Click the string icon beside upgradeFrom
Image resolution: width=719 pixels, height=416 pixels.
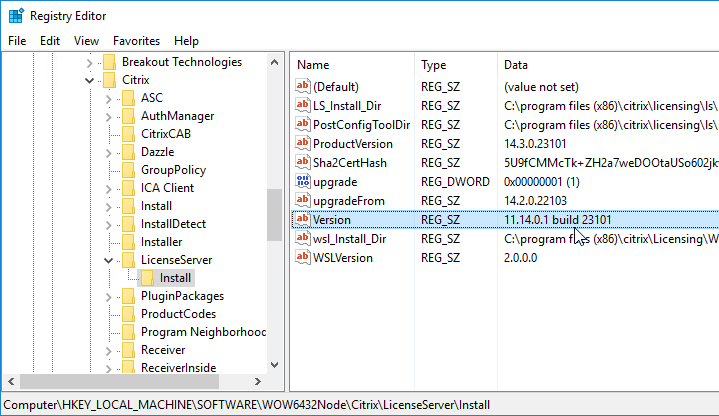click(303, 200)
